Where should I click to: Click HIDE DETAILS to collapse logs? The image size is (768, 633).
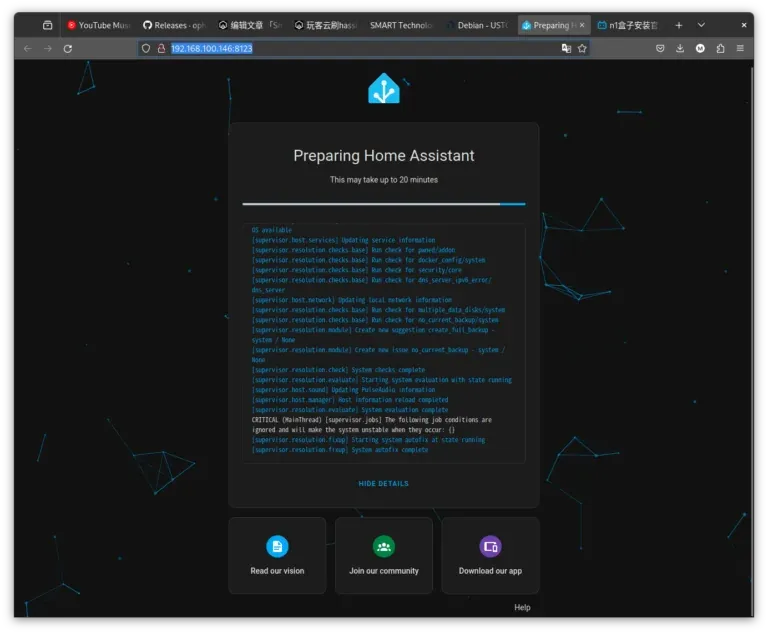pos(384,484)
